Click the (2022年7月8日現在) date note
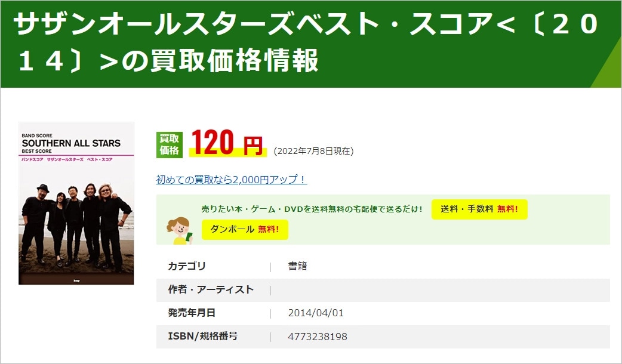Viewport: 622px width, 364px height. pyautogui.click(x=313, y=151)
